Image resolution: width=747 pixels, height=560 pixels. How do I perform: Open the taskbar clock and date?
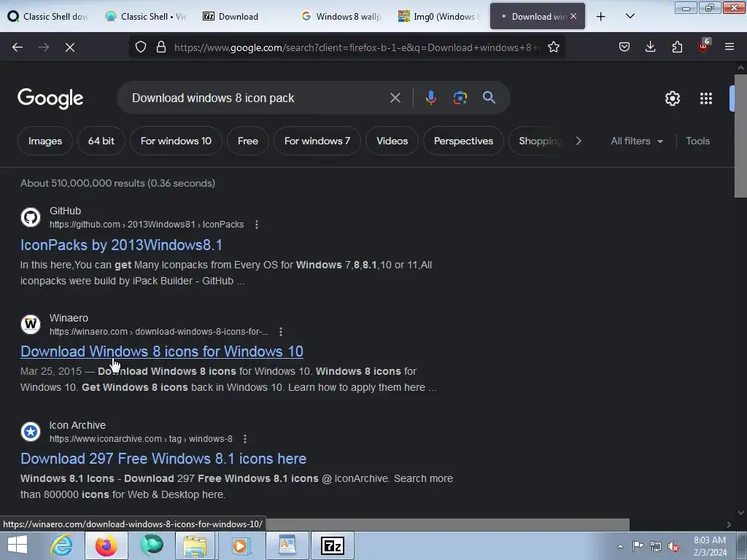[710, 546]
